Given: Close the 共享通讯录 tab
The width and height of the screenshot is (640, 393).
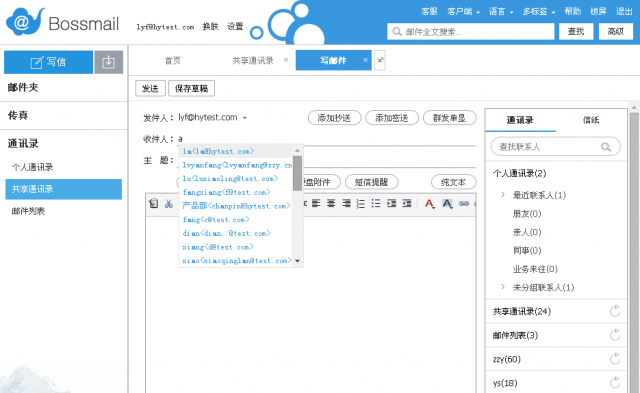Looking at the screenshot, I should pyautogui.click(x=286, y=60).
